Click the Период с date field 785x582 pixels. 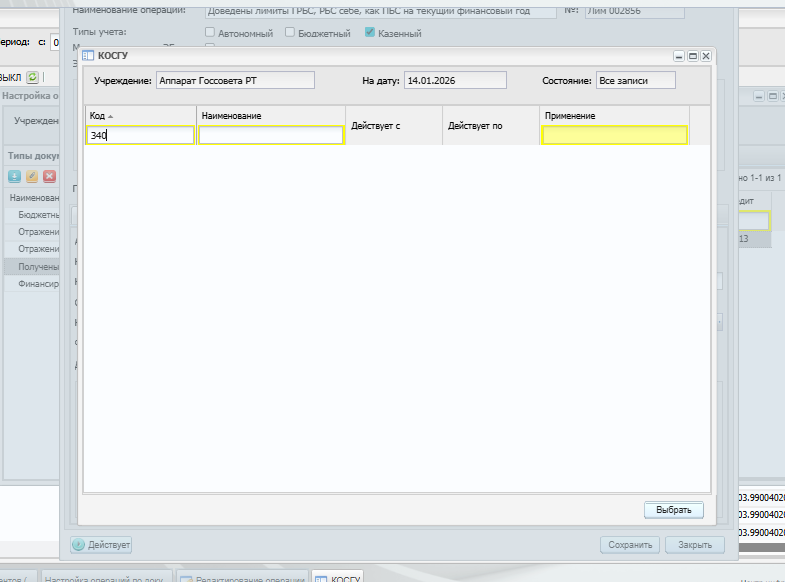click(x=56, y=43)
